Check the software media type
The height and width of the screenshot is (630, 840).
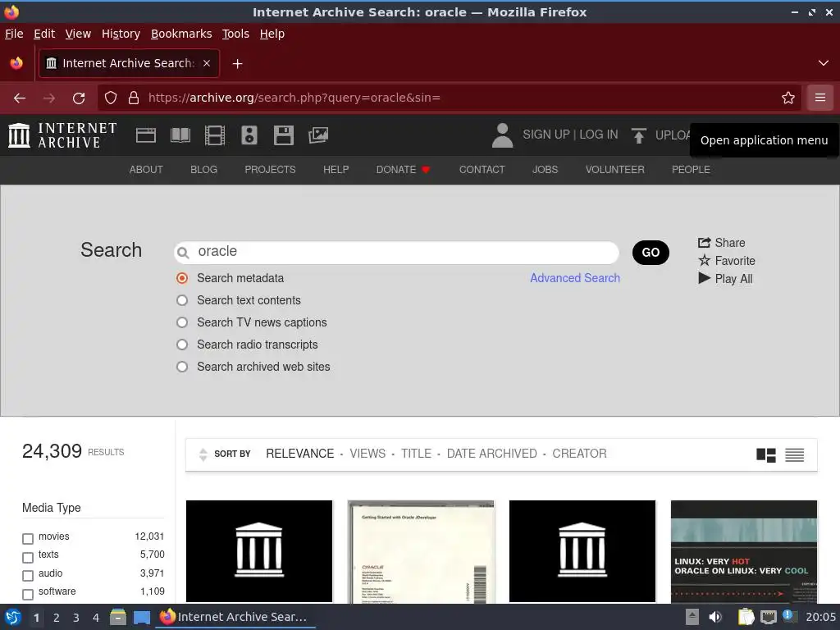(28, 594)
